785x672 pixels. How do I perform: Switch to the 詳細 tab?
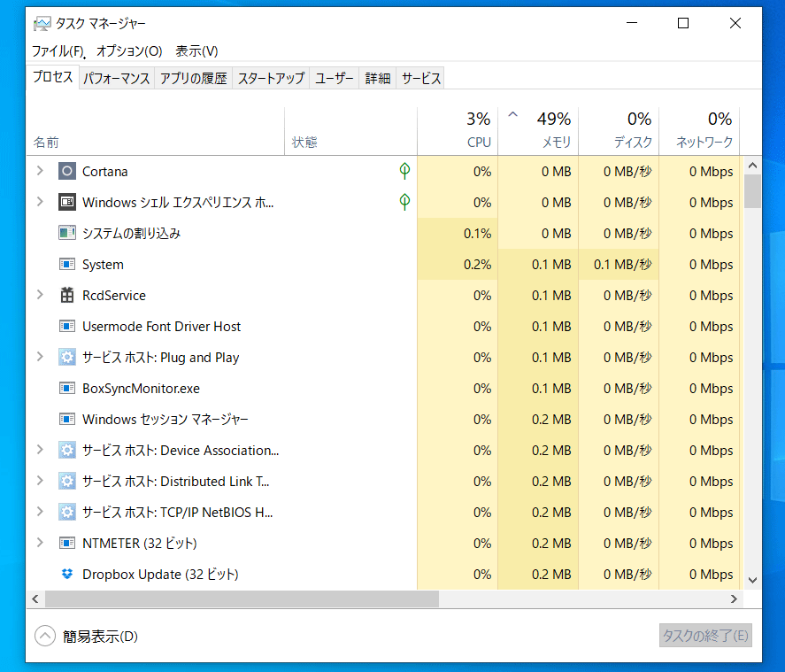click(378, 79)
